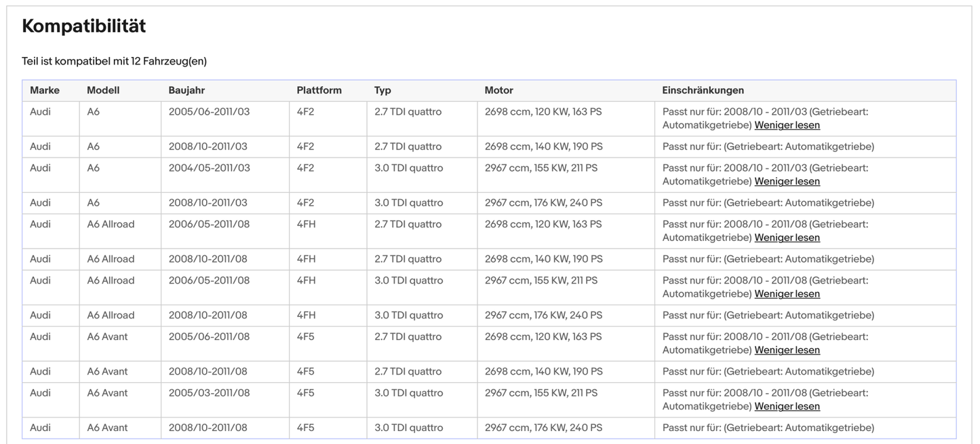
Task: Click 'Weniger lesen' in A6 Avant 155 KW row
Action: (x=787, y=407)
